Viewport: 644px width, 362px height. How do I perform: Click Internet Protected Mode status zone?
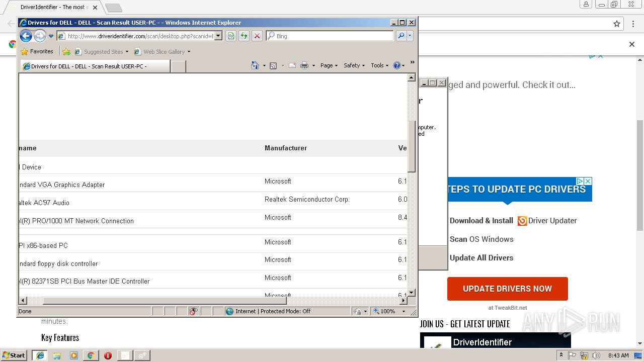(287, 311)
